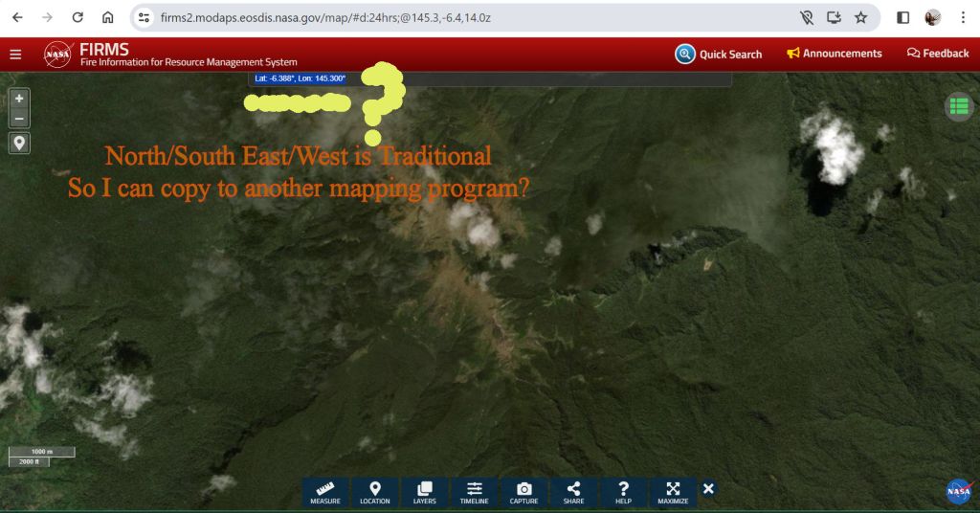Toggle the green legend list panel
The height and width of the screenshot is (513, 980).
click(x=959, y=107)
